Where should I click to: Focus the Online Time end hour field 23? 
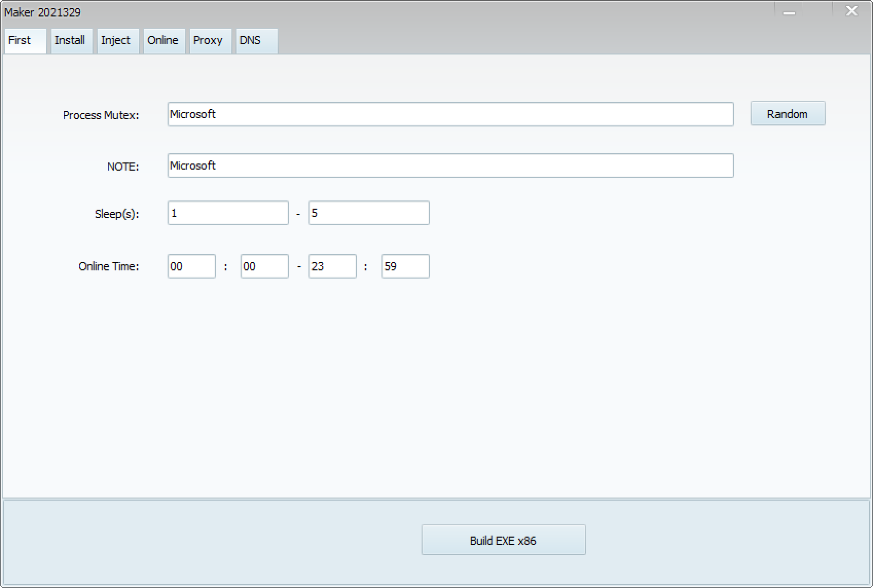click(332, 266)
